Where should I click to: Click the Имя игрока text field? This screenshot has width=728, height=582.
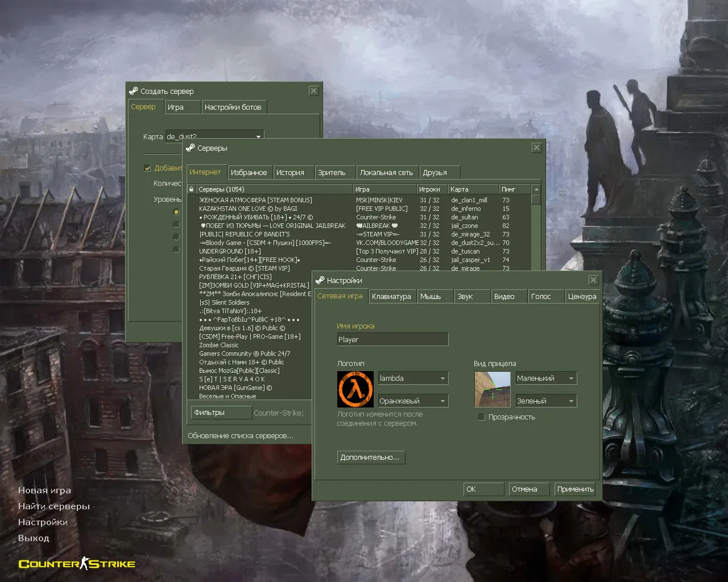point(392,340)
